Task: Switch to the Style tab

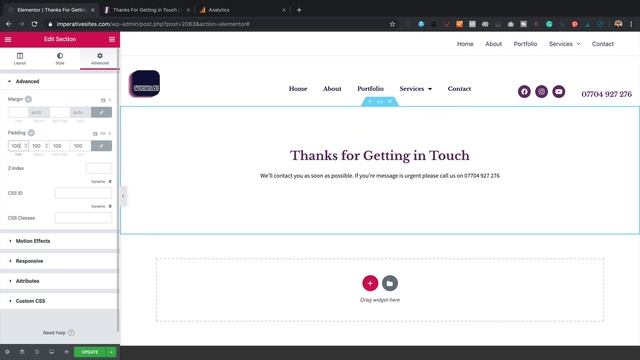Action: pos(60,58)
